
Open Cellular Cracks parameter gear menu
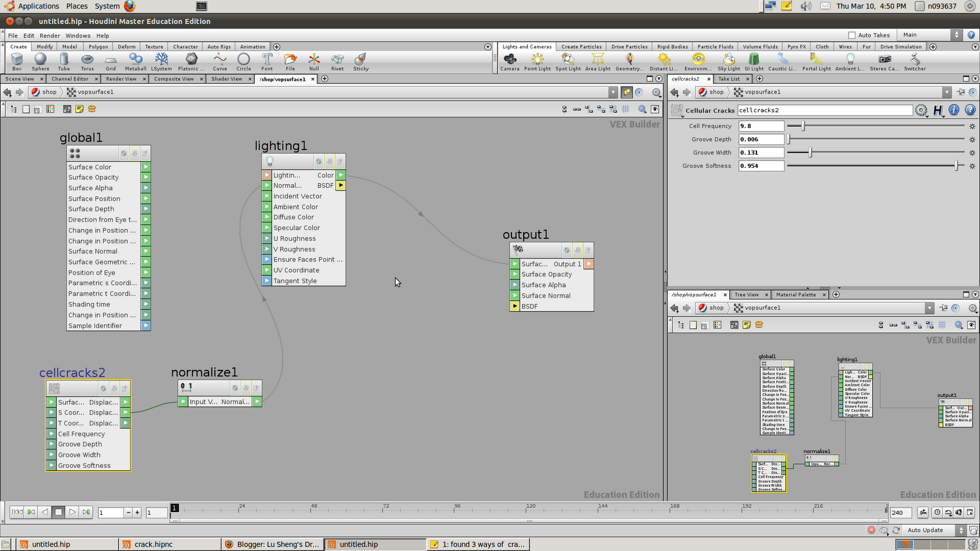pyautogui.click(x=921, y=110)
